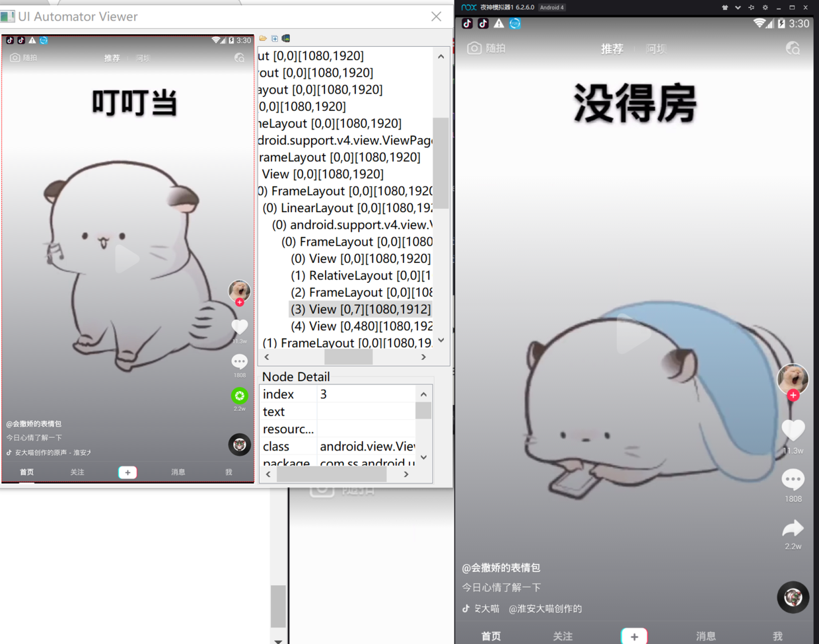
Task: Click plus button in UI Automator screenshot preview
Action: point(127,472)
